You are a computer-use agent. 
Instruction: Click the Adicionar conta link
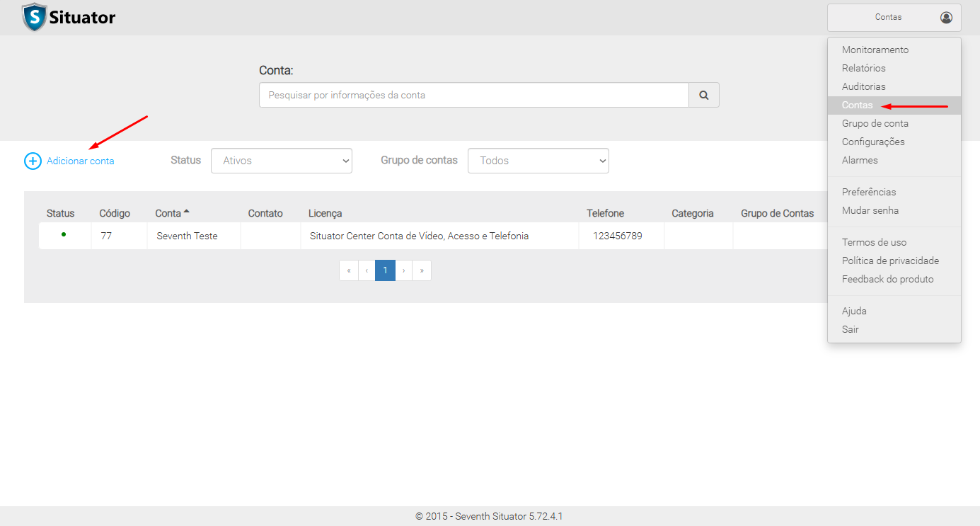point(80,161)
